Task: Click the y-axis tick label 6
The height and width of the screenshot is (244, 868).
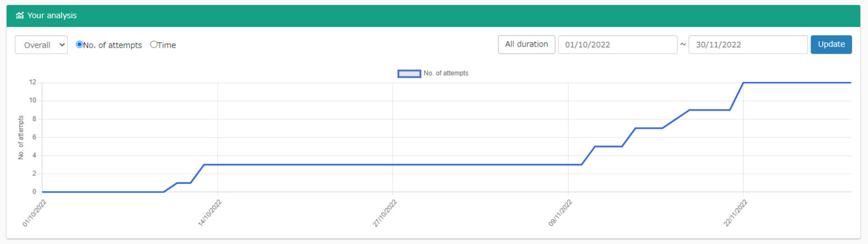Action: (34, 137)
